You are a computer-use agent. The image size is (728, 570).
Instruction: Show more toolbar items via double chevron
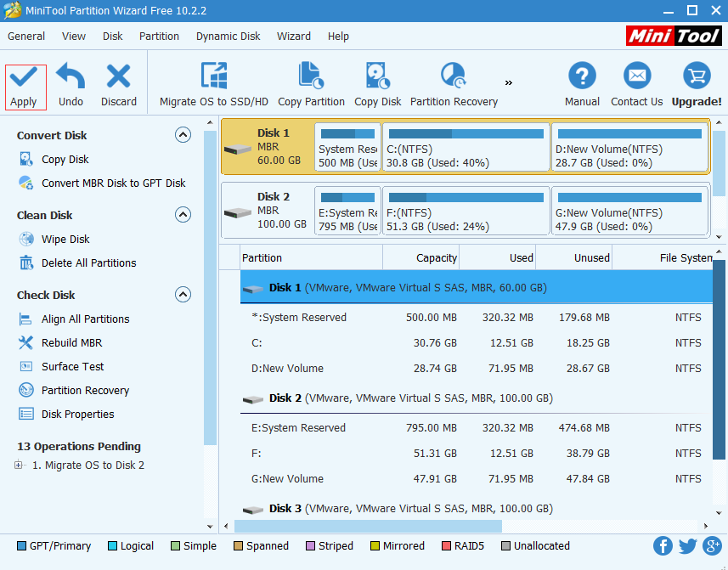(x=508, y=83)
